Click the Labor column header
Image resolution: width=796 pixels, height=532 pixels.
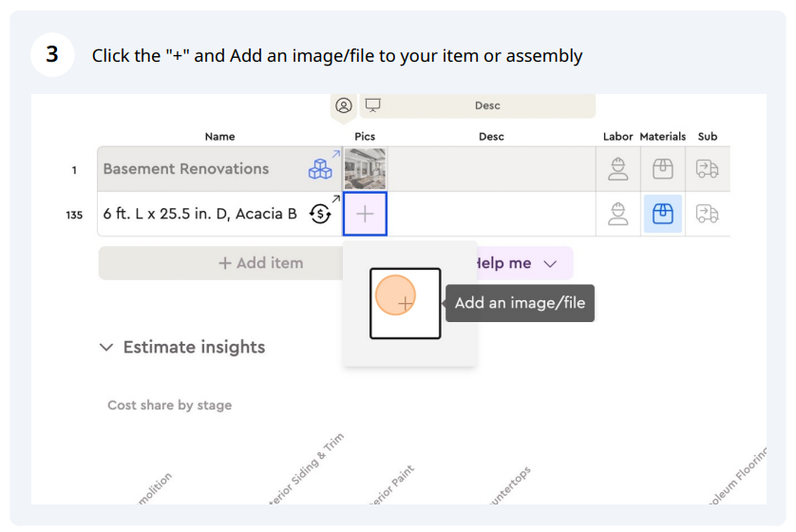pos(617,137)
